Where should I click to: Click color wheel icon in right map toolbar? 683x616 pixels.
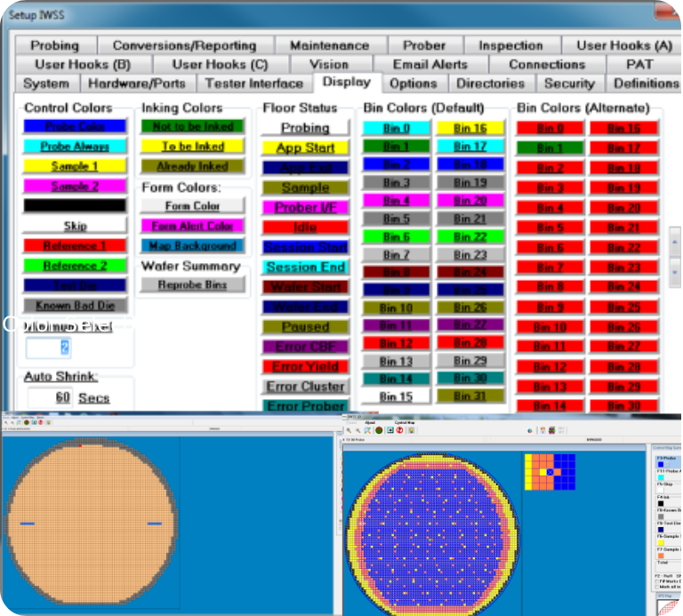click(x=530, y=430)
